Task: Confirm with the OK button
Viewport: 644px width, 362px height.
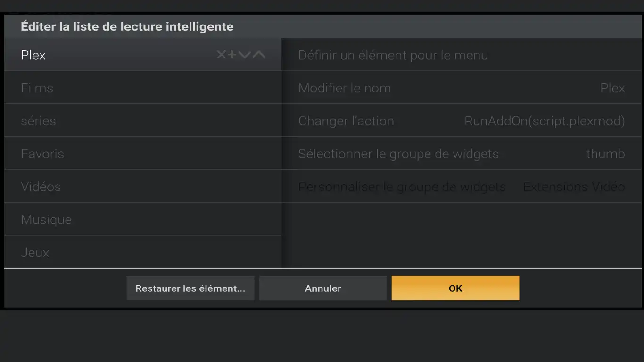Action: tap(455, 288)
